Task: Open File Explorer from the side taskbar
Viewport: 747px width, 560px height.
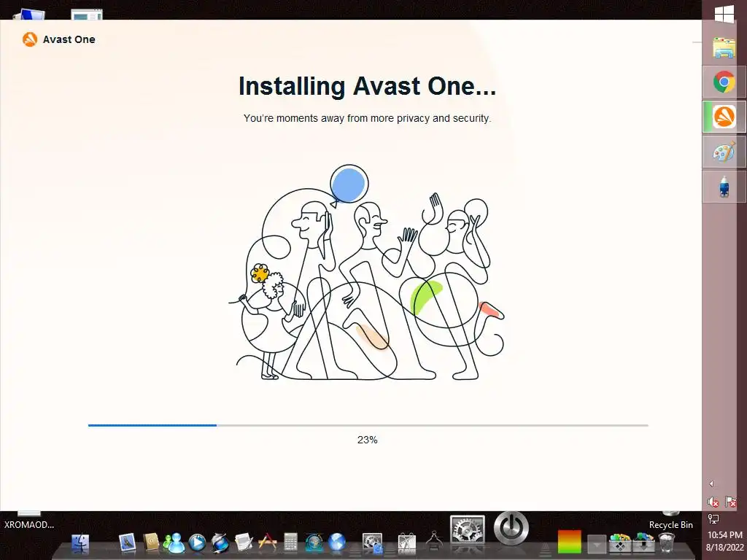Action: (x=724, y=47)
